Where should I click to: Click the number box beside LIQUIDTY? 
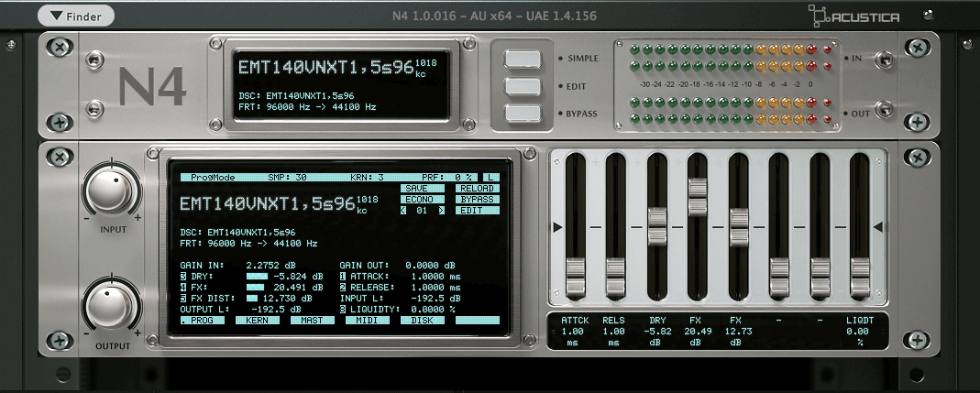pyautogui.click(x=343, y=310)
